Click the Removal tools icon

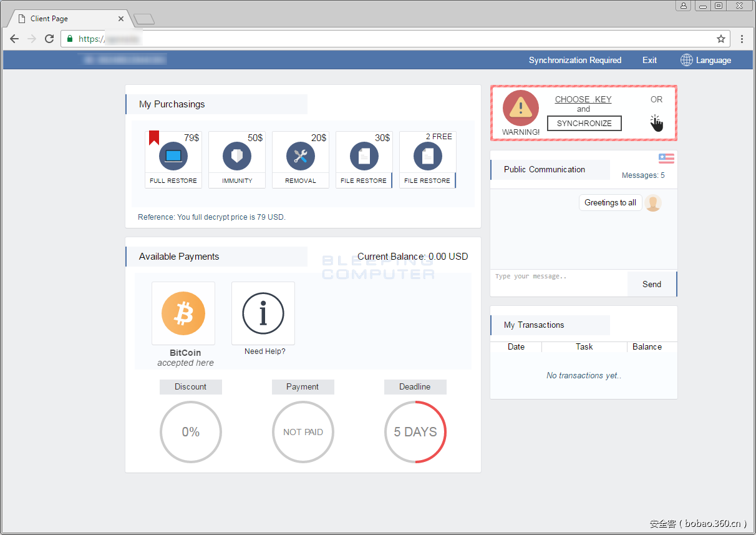click(301, 156)
